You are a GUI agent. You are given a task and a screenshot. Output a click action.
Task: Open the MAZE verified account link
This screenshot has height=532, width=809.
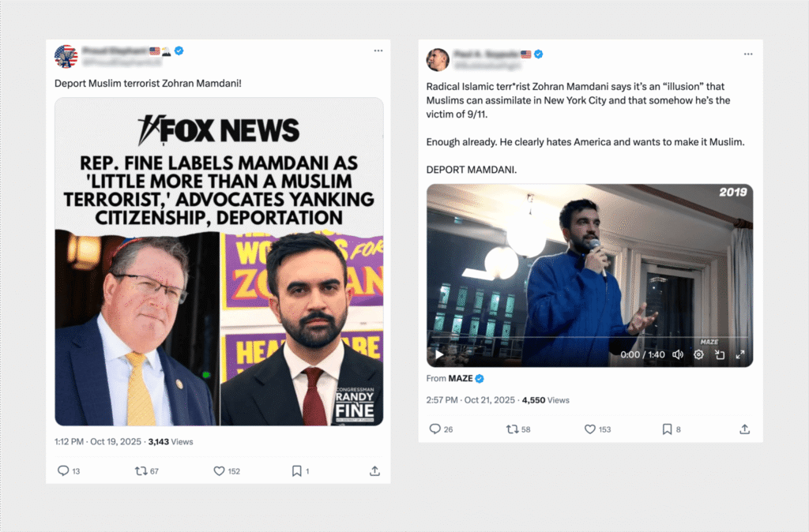(x=463, y=378)
